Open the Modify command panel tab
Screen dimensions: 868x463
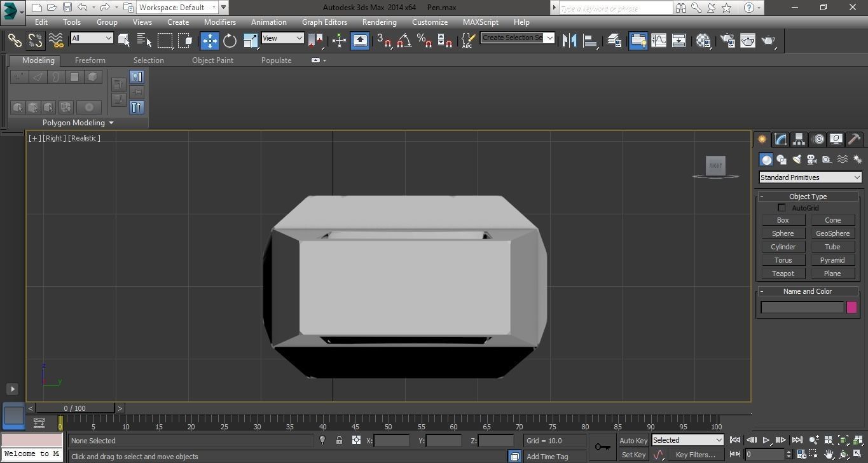pyautogui.click(x=780, y=139)
